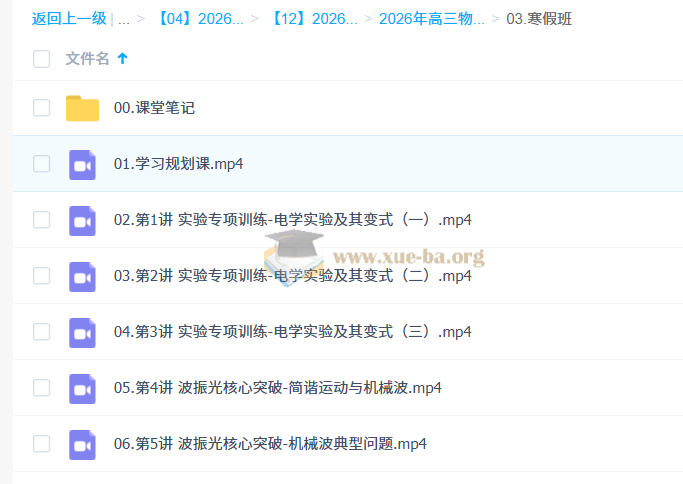Check the box for 00.课堂笔记 folder
The image size is (683, 484).
pos(41,108)
